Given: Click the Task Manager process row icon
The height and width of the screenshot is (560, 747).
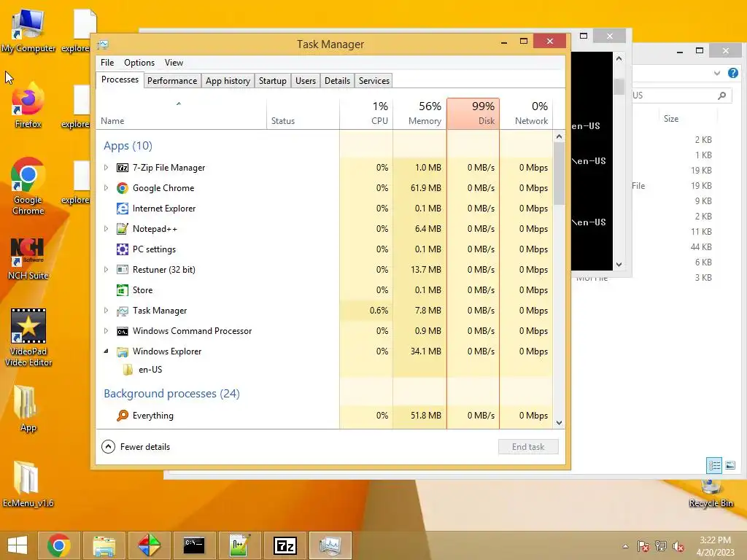Looking at the screenshot, I should coord(123,311).
